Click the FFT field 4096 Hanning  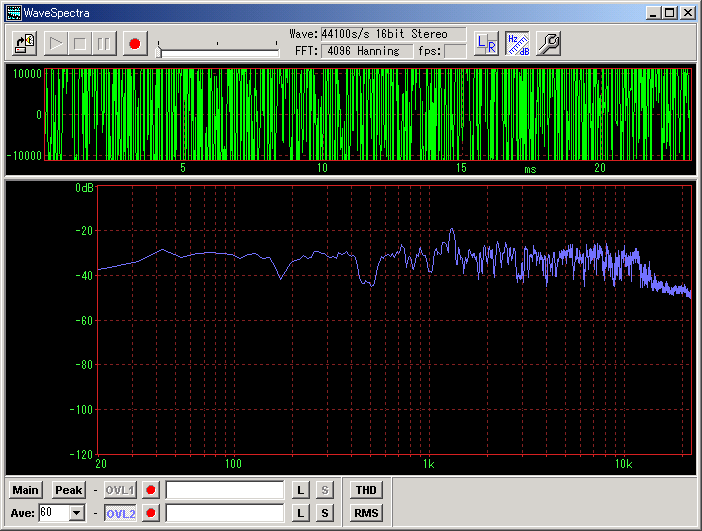pyautogui.click(x=367, y=51)
